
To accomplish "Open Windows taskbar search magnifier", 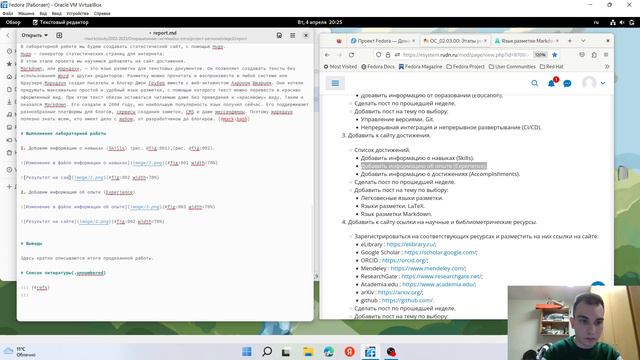I will [x=267, y=351].
